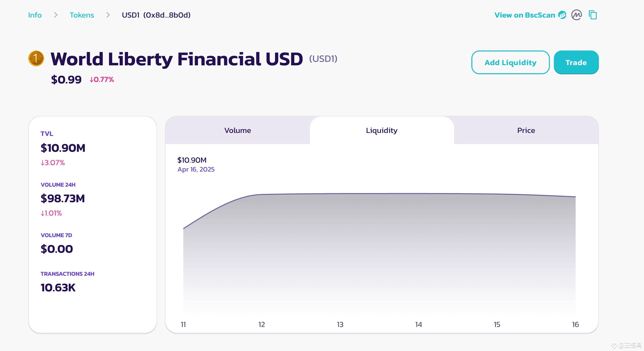The image size is (644, 351).
Task: Click the Apr 16, 2025 date label
Action: point(196,169)
